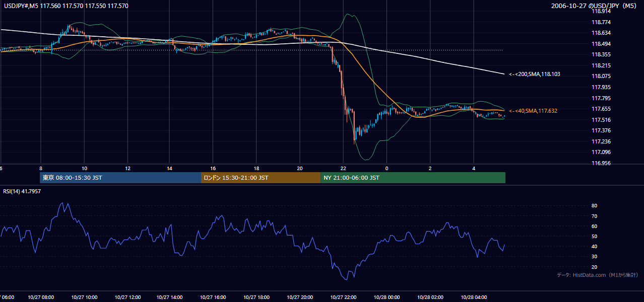Click price axis value 117.935
Viewport: 644px width, 302px height.
(x=600, y=87)
